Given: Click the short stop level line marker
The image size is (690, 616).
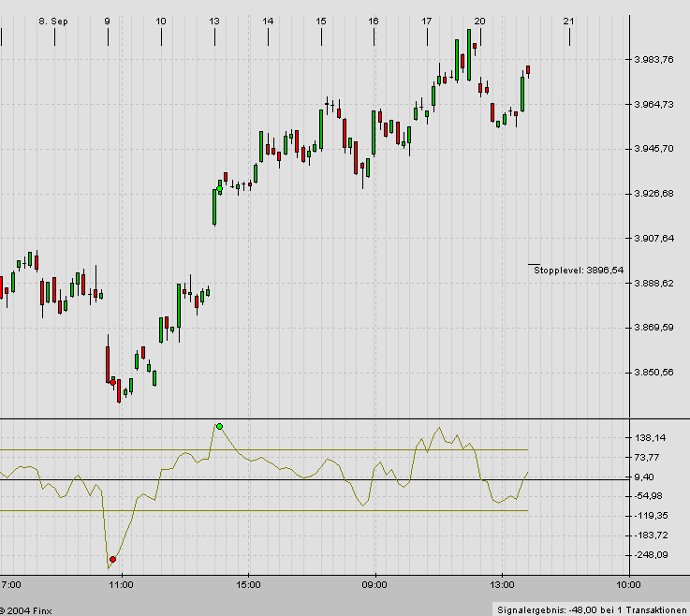Looking at the screenshot, I should [534, 264].
